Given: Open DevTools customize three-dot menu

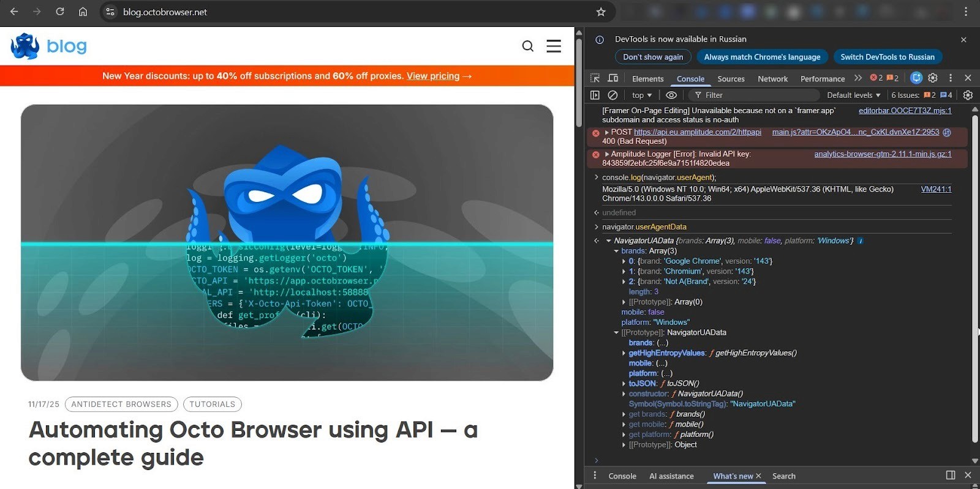Looking at the screenshot, I should (x=951, y=78).
